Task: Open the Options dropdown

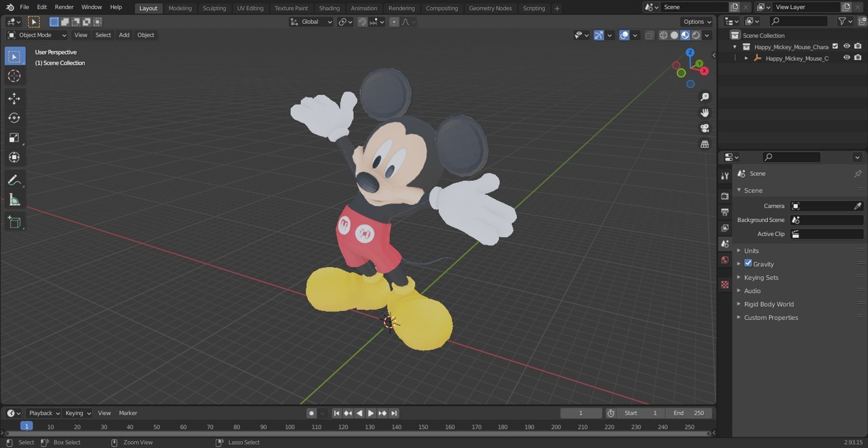Action: pyautogui.click(x=697, y=22)
